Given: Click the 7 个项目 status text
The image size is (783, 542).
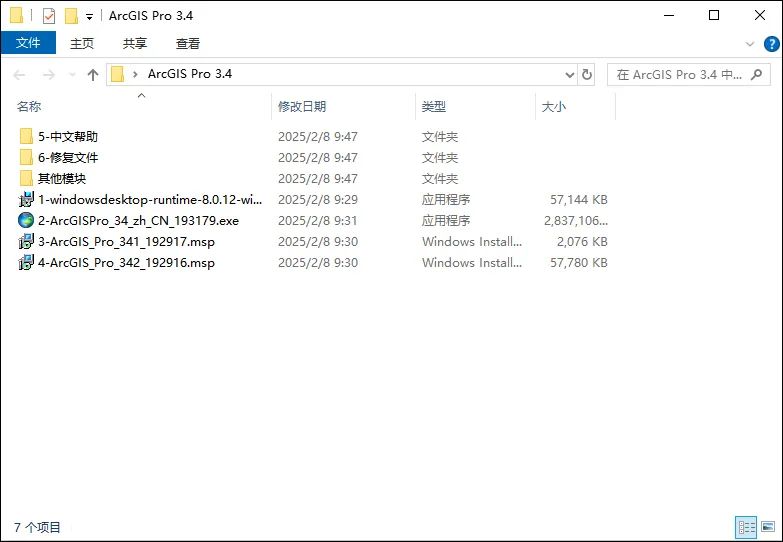Looking at the screenshot, I should (37, 527).
